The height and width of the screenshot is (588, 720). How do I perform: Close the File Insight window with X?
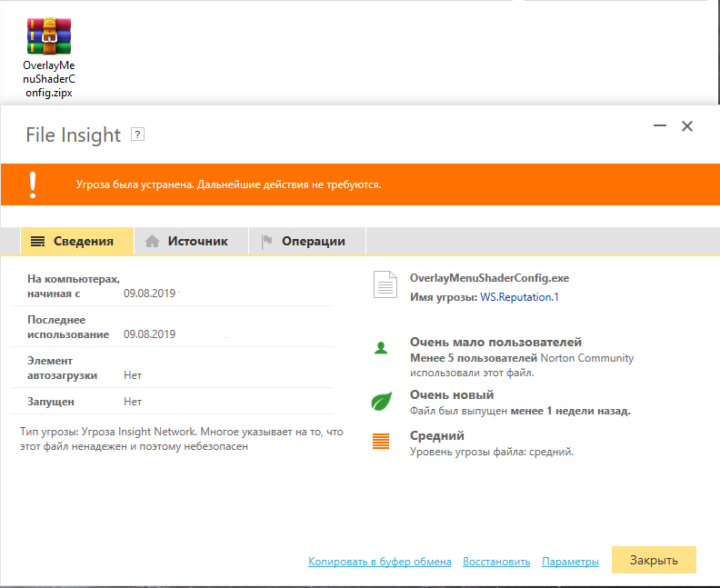coord(687,125)
